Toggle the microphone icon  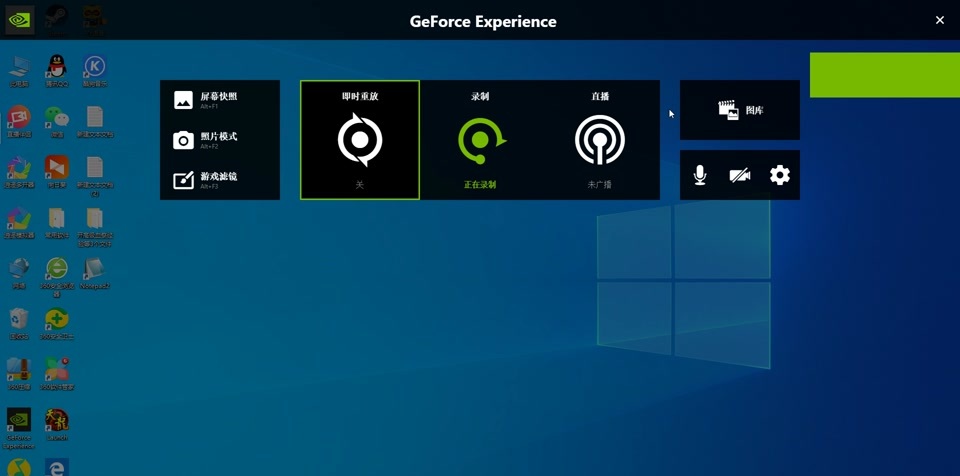(x=700, y=175)
